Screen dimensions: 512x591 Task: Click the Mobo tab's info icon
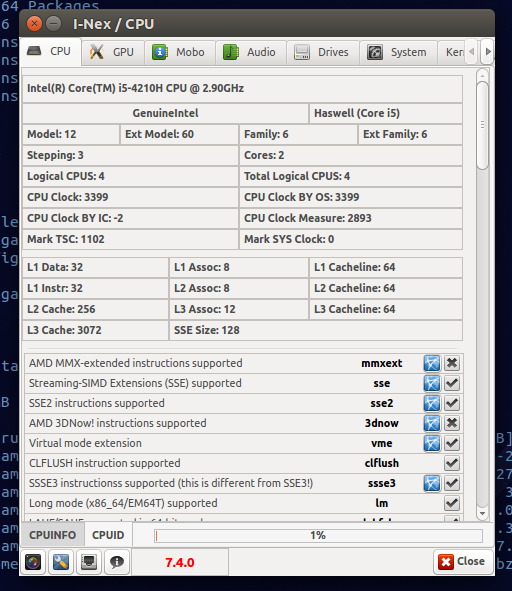(159, 52)
